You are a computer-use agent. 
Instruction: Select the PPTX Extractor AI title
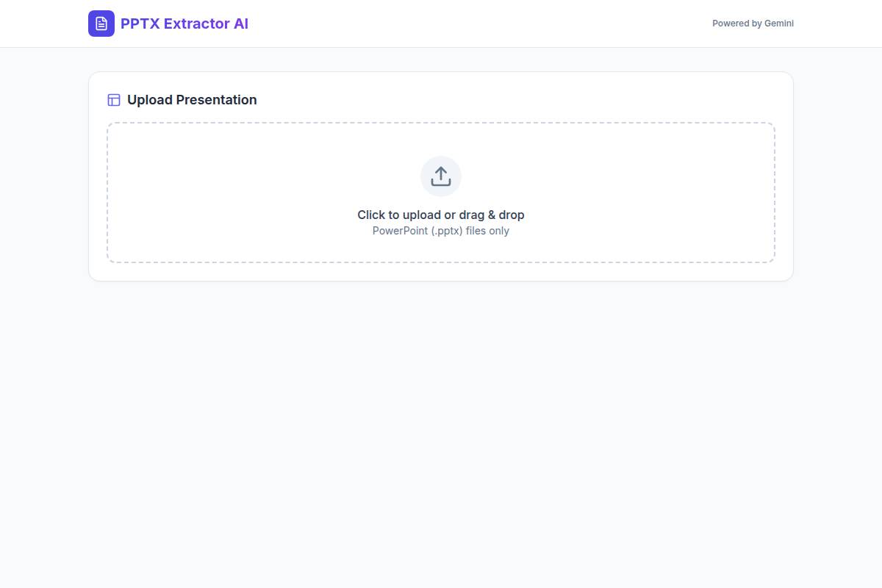point(184,24)
